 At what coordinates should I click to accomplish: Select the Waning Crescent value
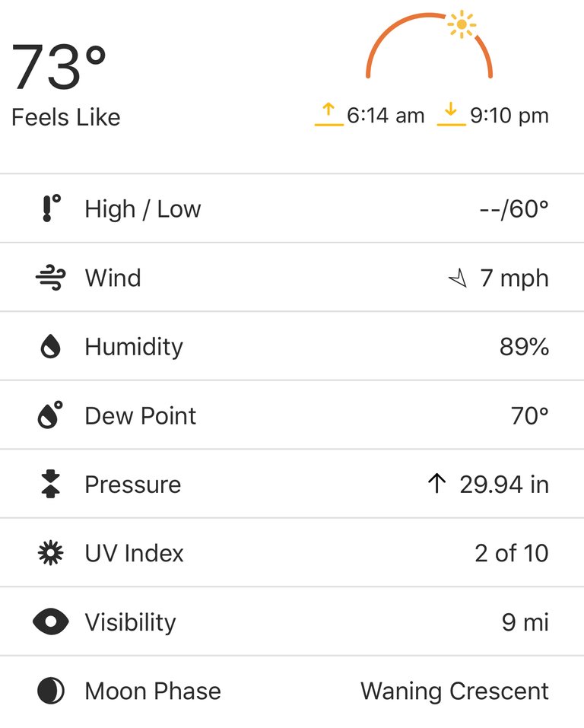click(455, 691)
